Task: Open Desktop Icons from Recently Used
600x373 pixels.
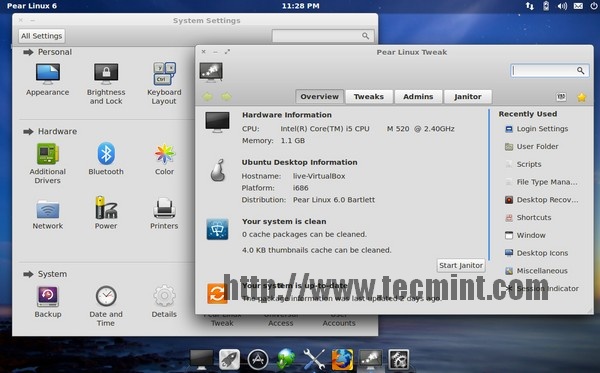Action: coord(536,253)
